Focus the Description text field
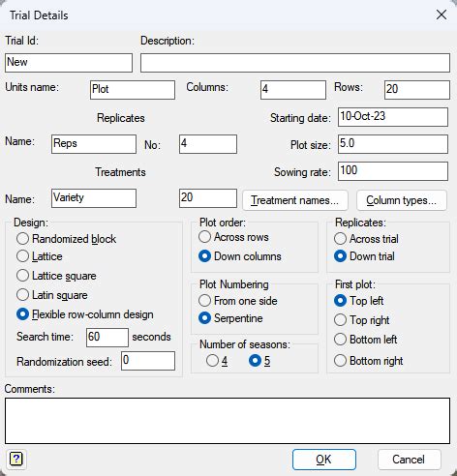The width and height of the screenshot is (457, 476). coord(295,63)
